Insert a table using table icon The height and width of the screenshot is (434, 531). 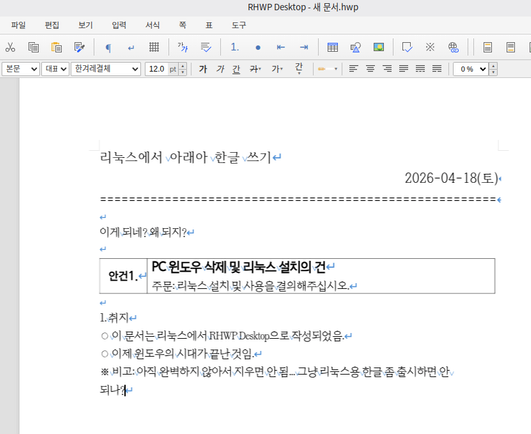(333, 47)
